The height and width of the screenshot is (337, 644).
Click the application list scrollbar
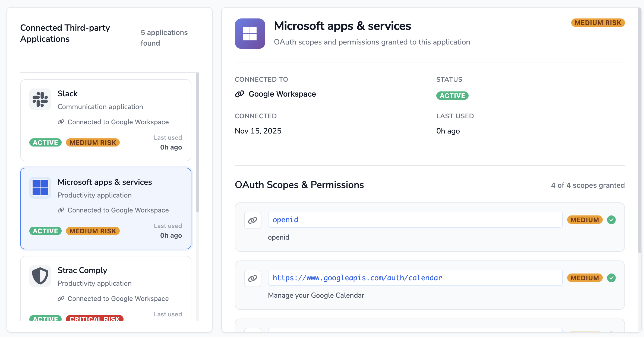pyautogui.click(x=197, y=142)
